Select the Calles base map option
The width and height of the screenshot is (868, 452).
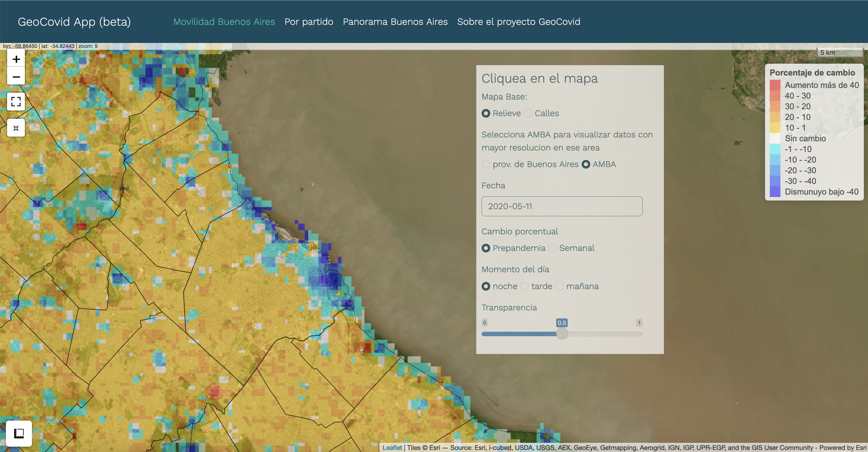528,113
